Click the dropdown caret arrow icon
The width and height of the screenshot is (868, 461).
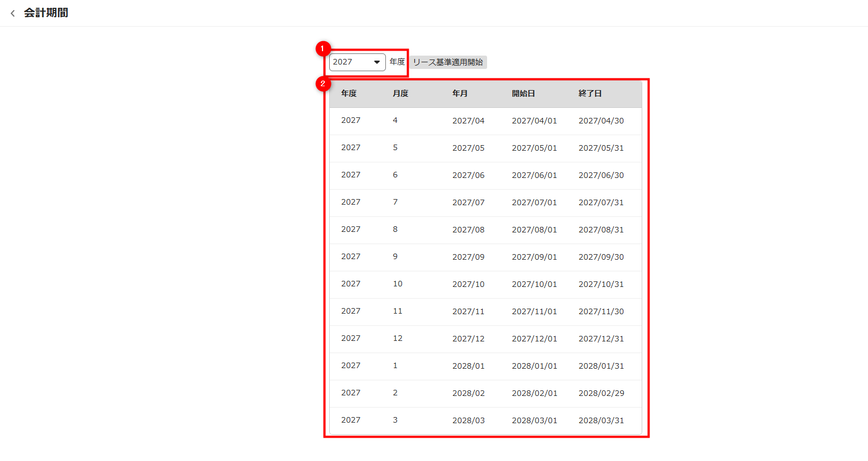pyautogui.click(x=376, y=62)
